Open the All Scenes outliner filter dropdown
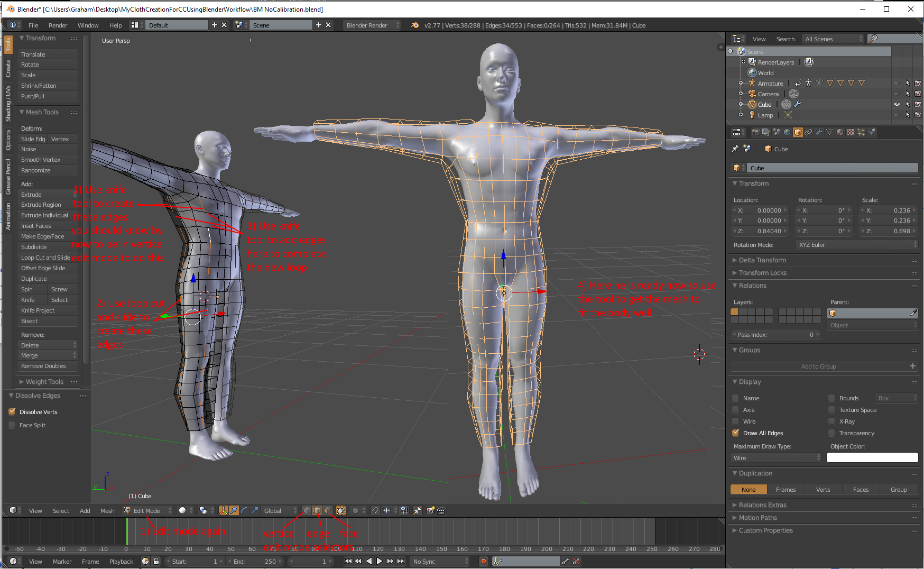This screenshot has height=569, width=924. (833, 39)
